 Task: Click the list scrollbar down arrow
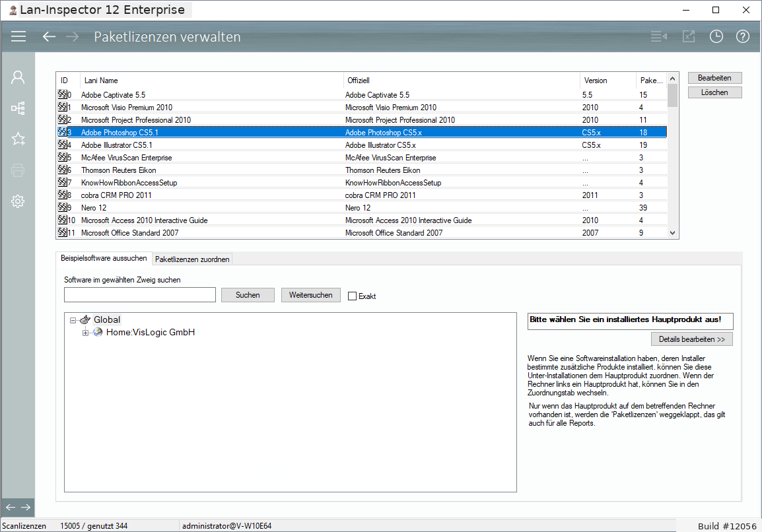click(x=673, y=233)
